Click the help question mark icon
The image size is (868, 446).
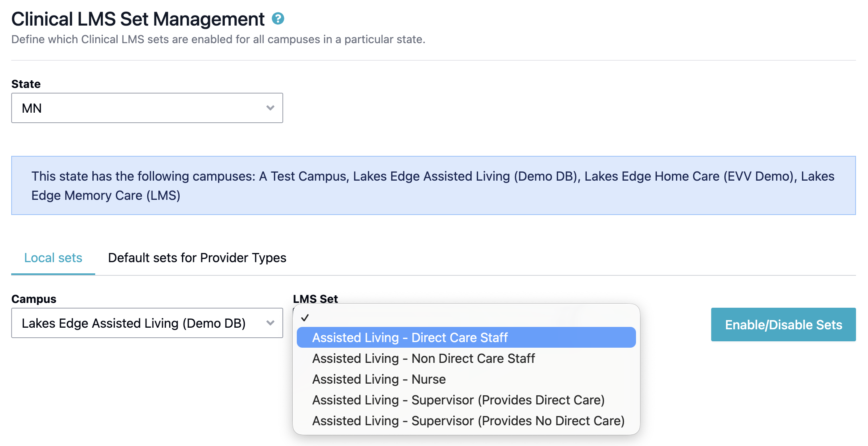(x=278, y=18)
